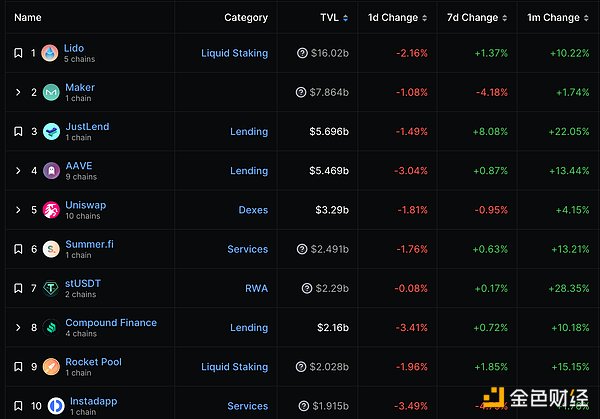The width and height of the screenshot is (600, 419).
Task: Expand the Uniswap row chevron
Action: coord(18,210)
